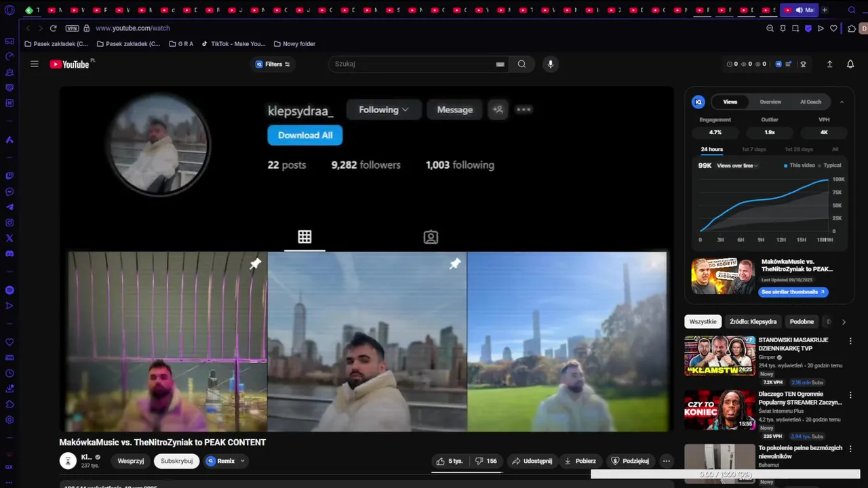Viewport: 868px width, 488px height.
Task: Open the ad blocker shield icon
Action: click(x=808, y=28)
